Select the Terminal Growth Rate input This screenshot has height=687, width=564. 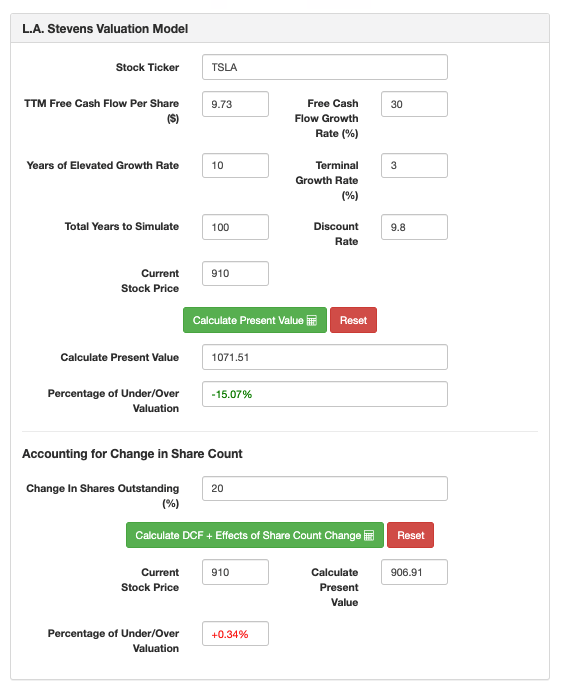pyautogui.click(x=414, y=166)
